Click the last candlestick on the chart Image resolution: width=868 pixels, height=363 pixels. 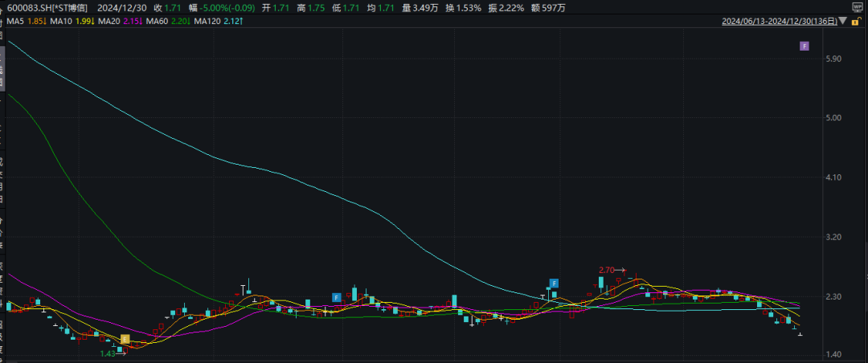coord(800,333)
